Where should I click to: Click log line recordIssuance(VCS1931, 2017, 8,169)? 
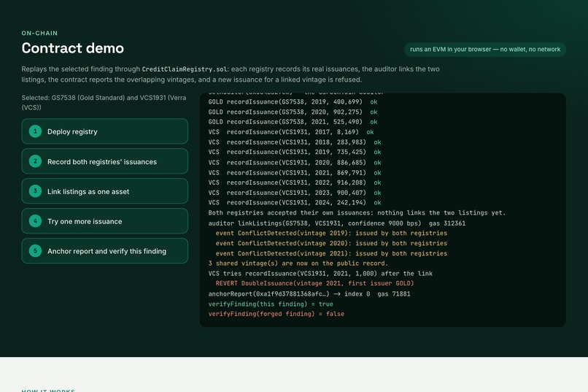tap(291, 132)
